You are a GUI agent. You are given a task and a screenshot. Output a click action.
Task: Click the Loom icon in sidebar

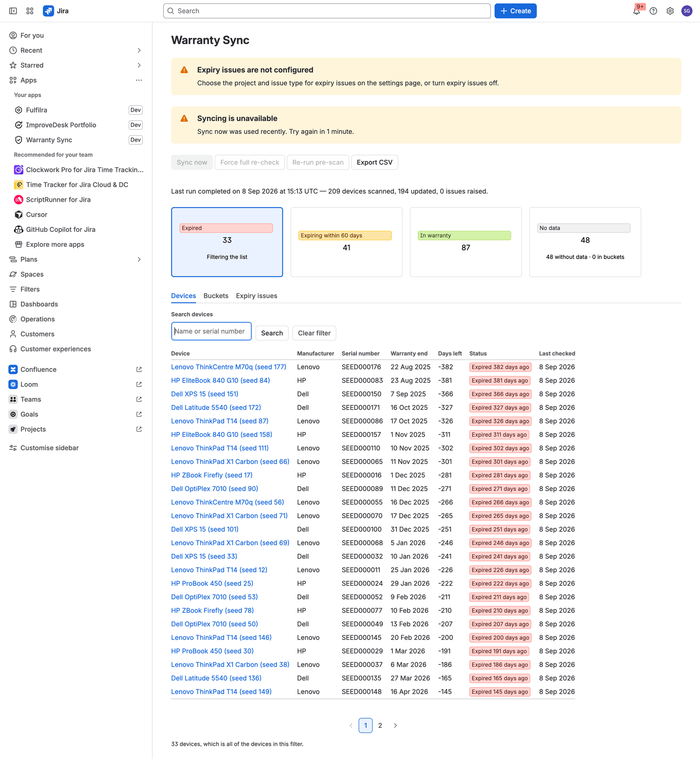pyautogui.click(x=13, y=384)
